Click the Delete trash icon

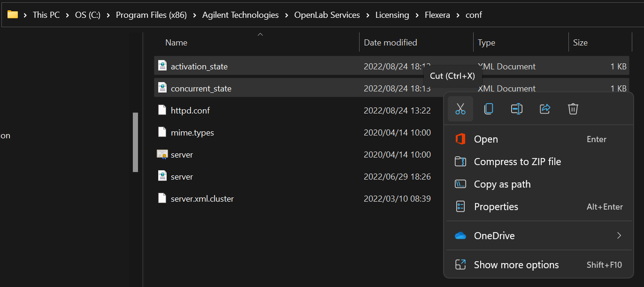[x=573, y=109]
